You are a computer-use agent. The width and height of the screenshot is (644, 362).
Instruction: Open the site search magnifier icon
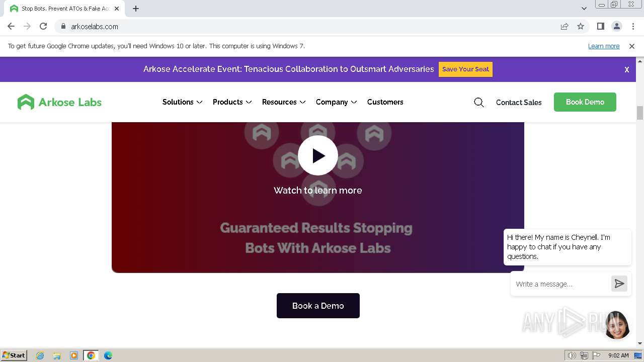coord(479,102)
